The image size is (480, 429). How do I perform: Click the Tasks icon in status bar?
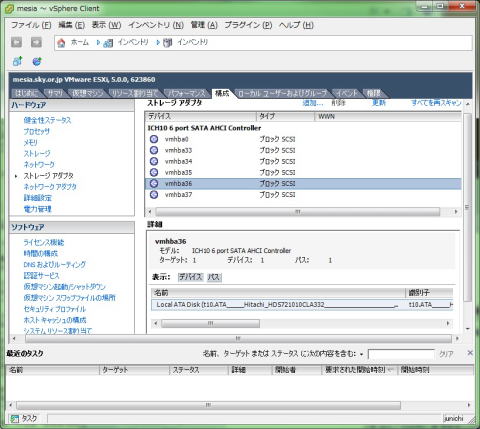pos(14,418)
